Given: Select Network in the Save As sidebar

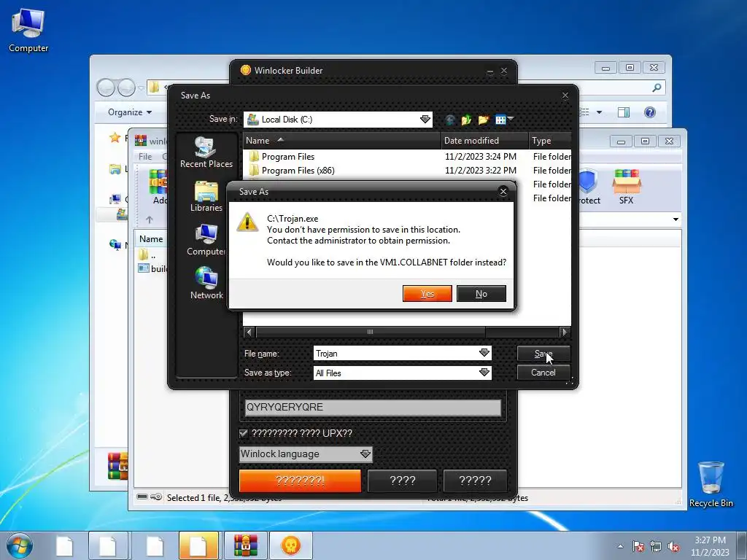Looking at the screenshot, I should tap(206, 284).
